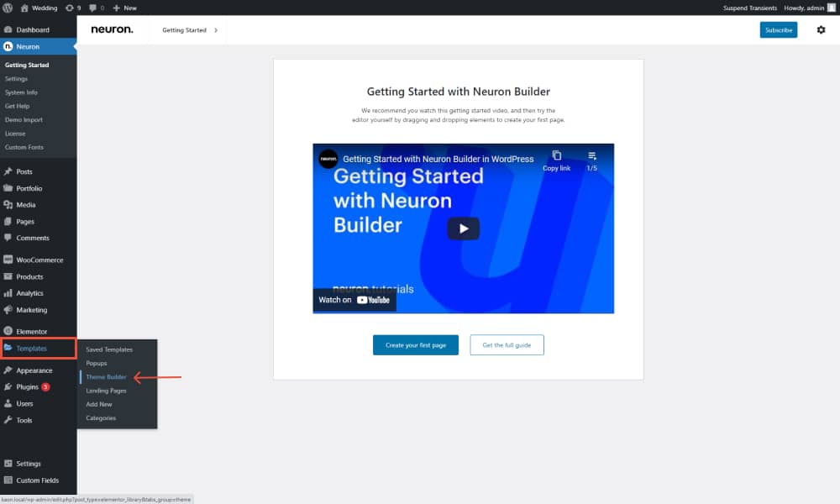Click the Create your first page button
Viewport: 840px width, 504px height.
pos(415,344)
